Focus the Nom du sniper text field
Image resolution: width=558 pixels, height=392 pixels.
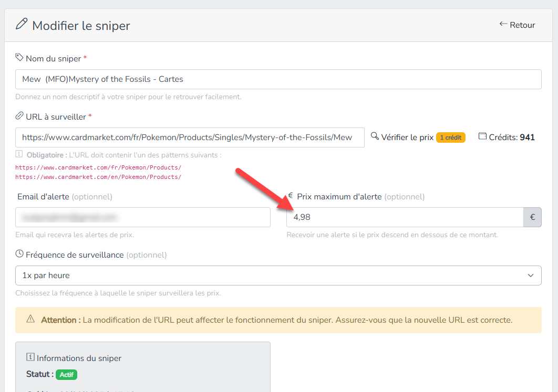[278, 79]
